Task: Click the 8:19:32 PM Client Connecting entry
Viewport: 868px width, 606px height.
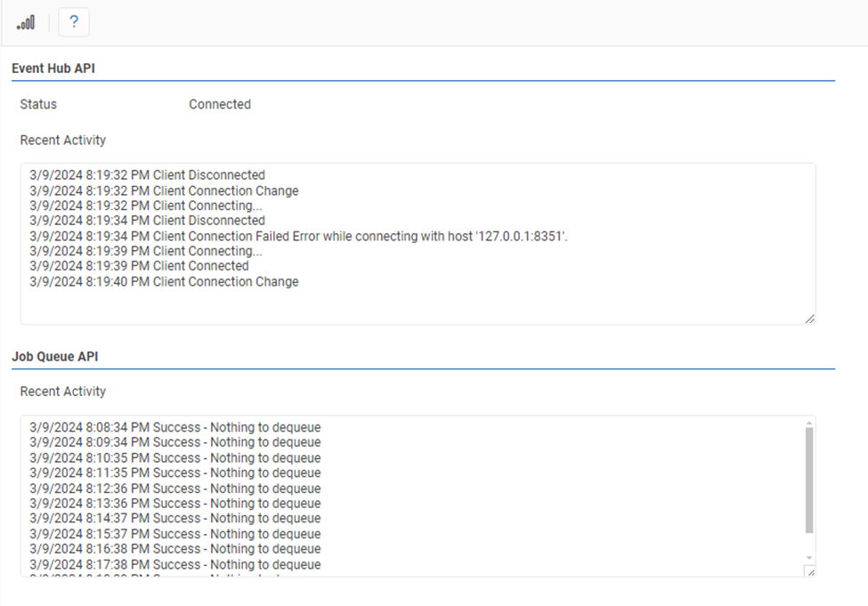Action: coord(146,206)
